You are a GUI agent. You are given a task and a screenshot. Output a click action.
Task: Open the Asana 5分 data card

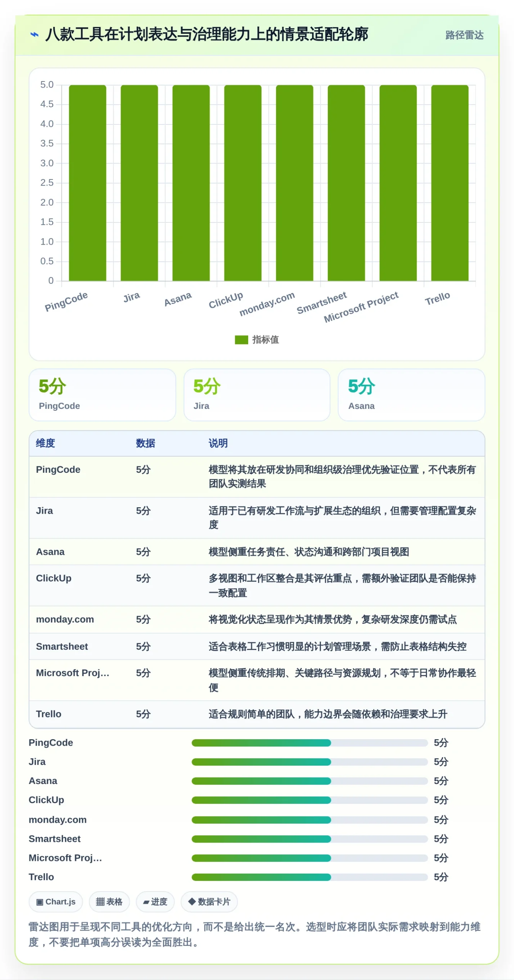(x=411, y=395)
